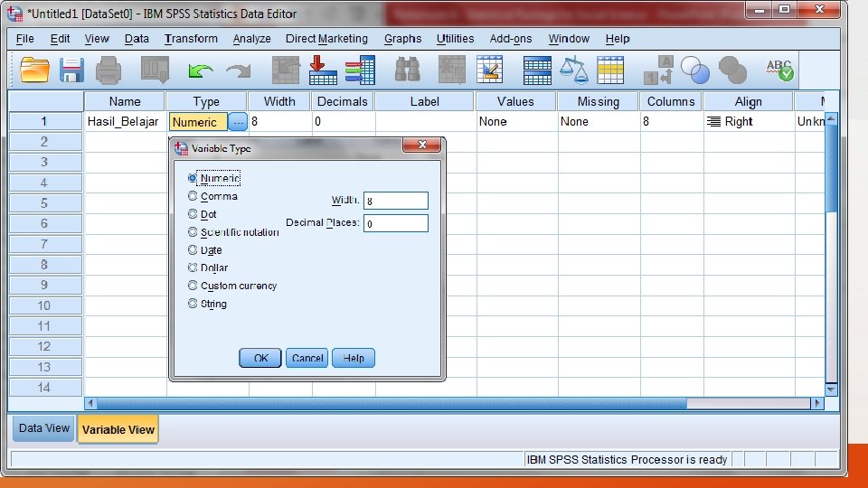Recall recently used dialogs icon

pos(155,70)
